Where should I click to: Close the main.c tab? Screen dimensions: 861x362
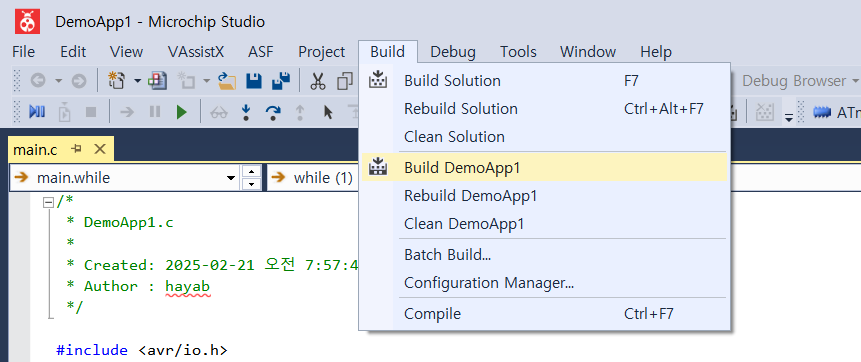coord(100,148)
